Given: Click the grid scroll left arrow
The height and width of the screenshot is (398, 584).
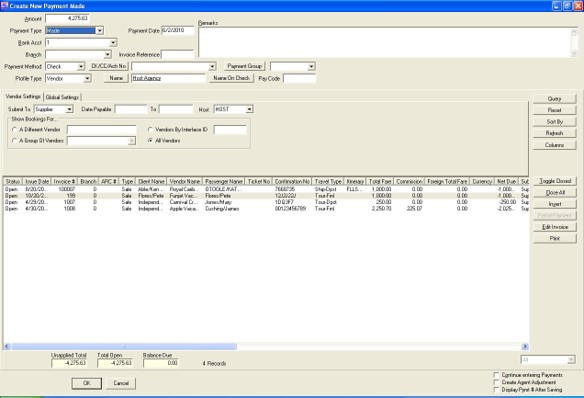Looking at the screenshot, I should point(7,347).
